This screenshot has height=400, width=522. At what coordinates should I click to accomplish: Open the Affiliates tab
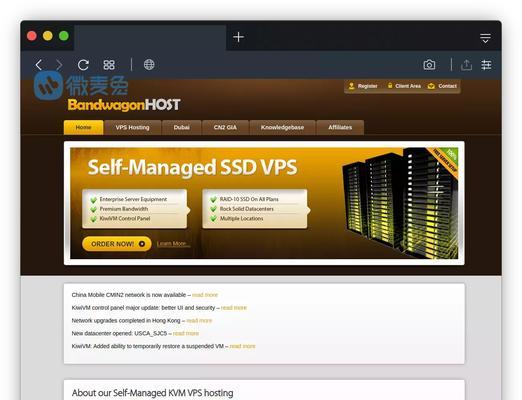pos(340,127)
